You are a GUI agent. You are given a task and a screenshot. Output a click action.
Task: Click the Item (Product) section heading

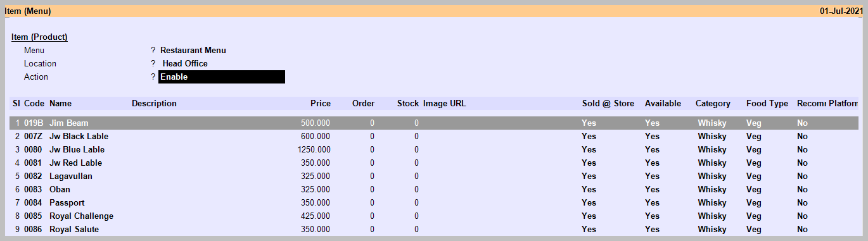pos(39,37)
